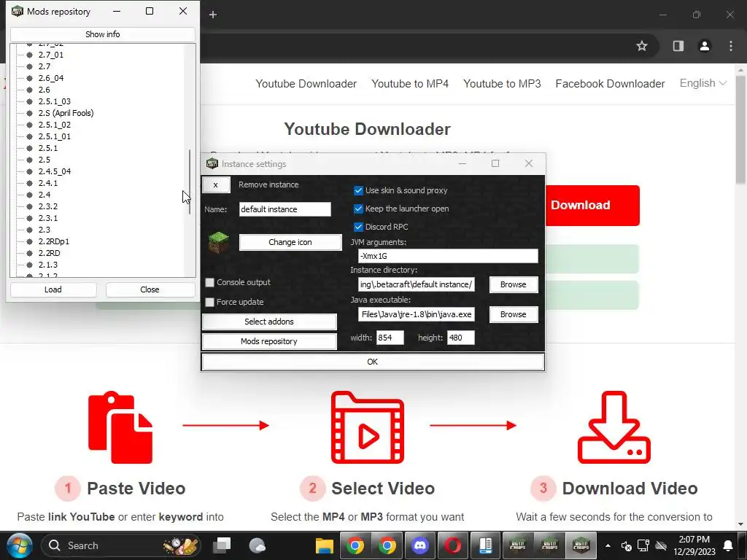Image resolution: width=747 pixels, height=560 pixels.
Task: Browse for the Instance directory
Action: click(x=513, y=284)
